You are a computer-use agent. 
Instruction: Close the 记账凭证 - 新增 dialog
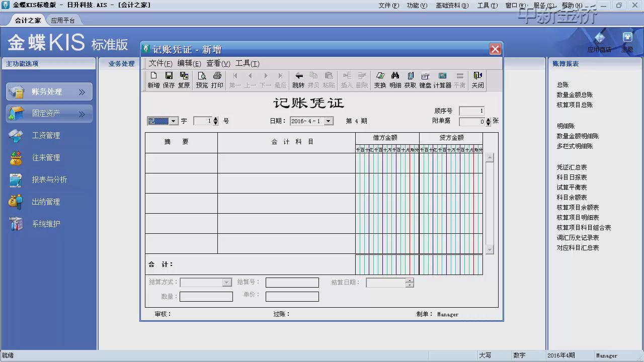[495, 49]
